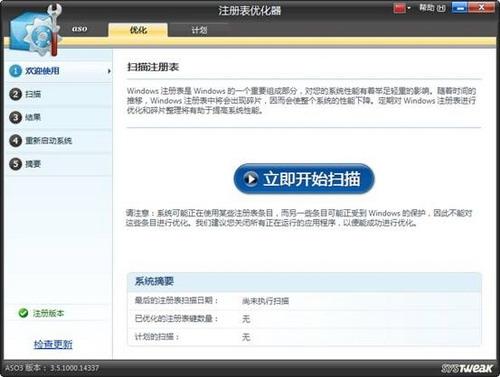Open the red flag language dropdown

[x=402, y=8]
